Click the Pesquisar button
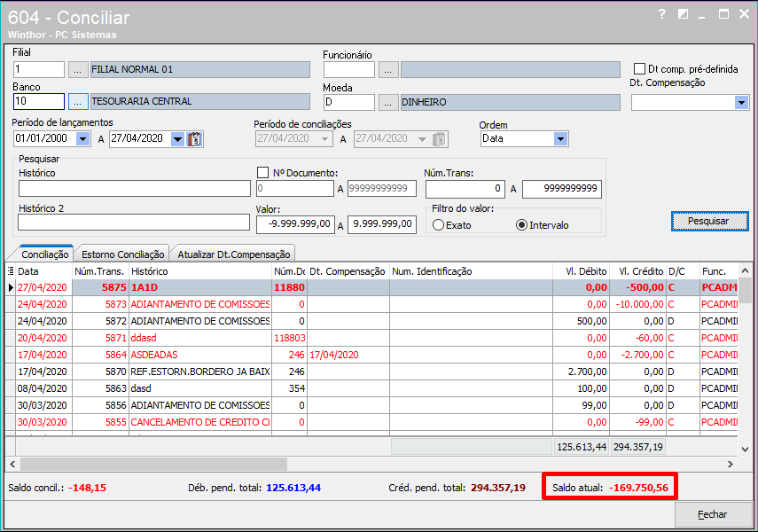 pos(708,221)
